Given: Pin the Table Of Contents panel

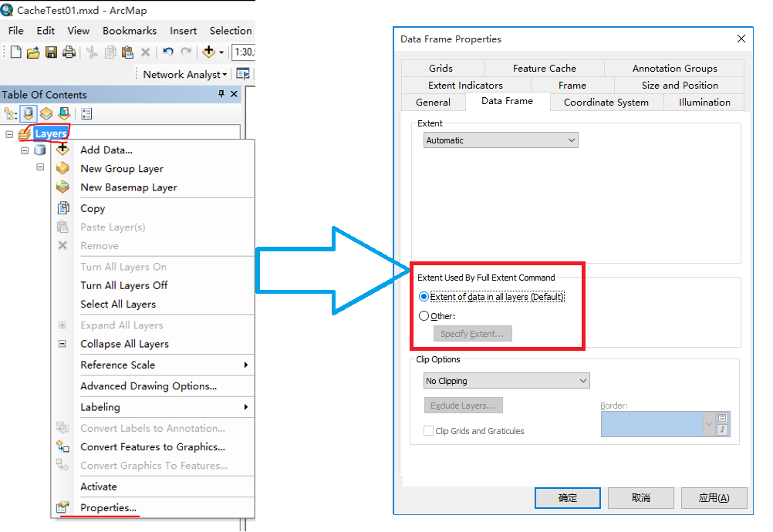Looking at the screenshot, I should click(221, 93).
